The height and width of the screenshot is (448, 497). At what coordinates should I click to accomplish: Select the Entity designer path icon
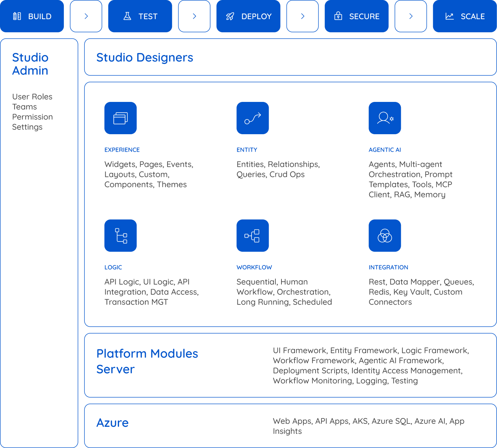pyautogui.click(x=253, y=118)
